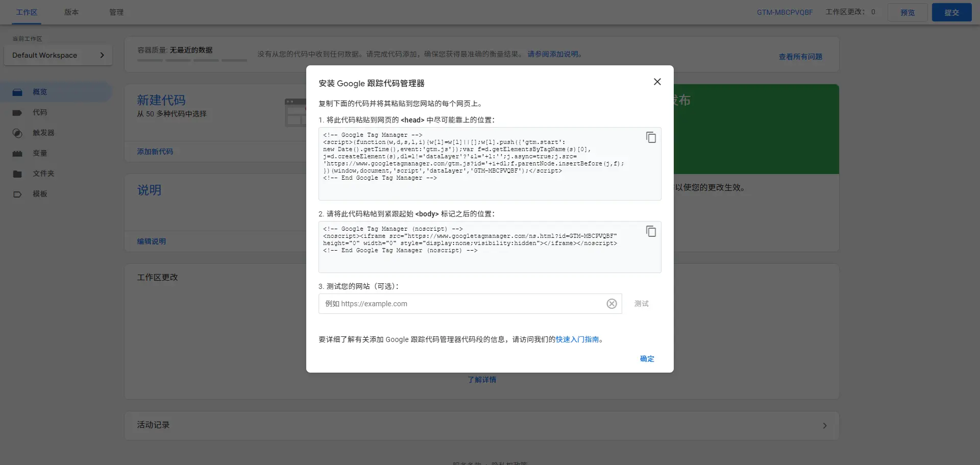
Task: Click the 新建代码 heading
Action: click(161, 100)
